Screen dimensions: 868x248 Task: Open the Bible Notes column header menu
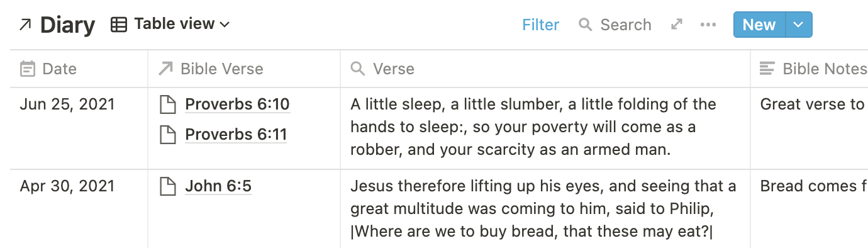coord(810,69)
